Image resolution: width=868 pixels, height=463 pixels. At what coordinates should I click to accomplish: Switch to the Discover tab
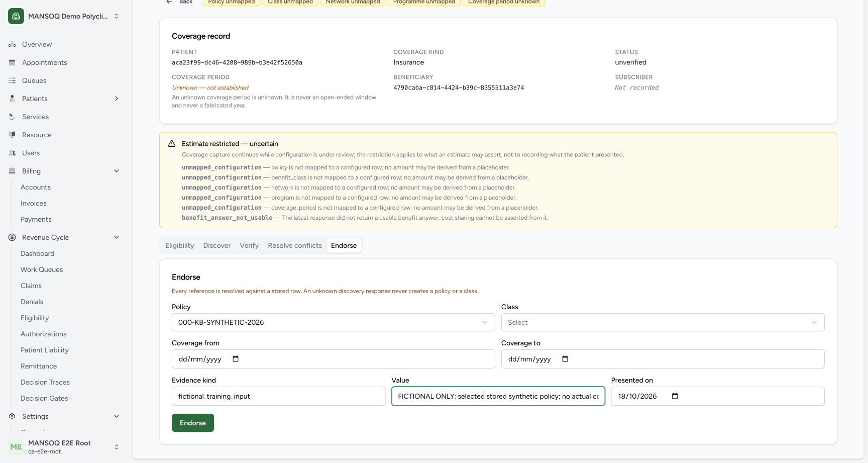(x=217, y=245)
